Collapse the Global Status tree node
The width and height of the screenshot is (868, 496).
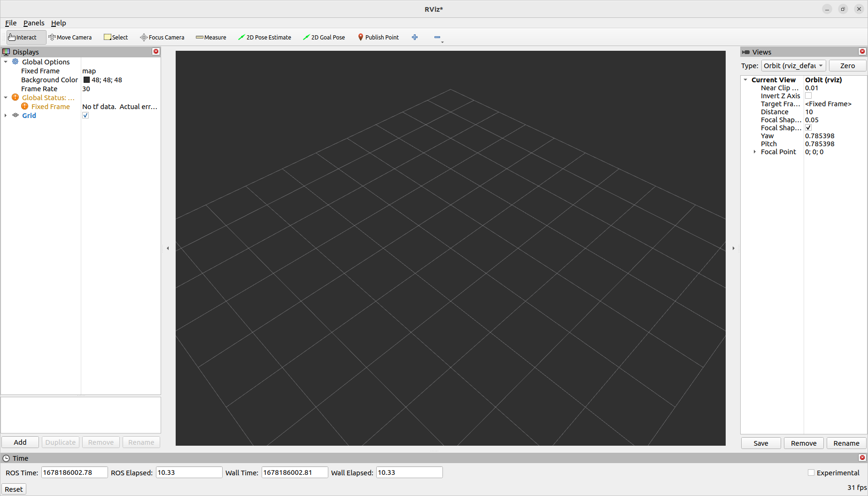point(6,97)
